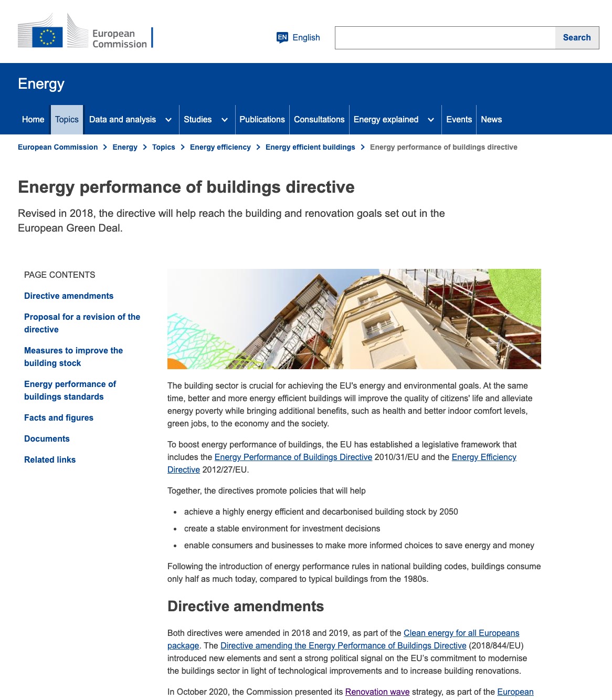Expand the Studies menu chevron
Screen dimensions: 612x700
pos(225,120)
